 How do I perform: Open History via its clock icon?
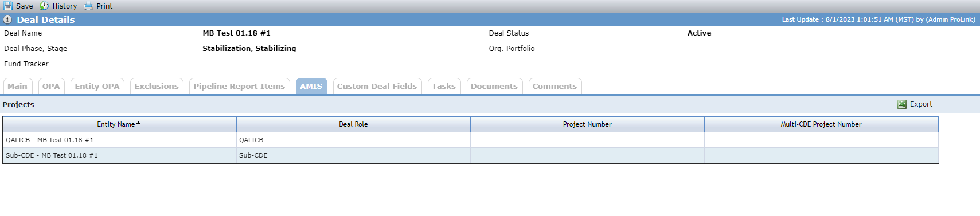[44, 6]
